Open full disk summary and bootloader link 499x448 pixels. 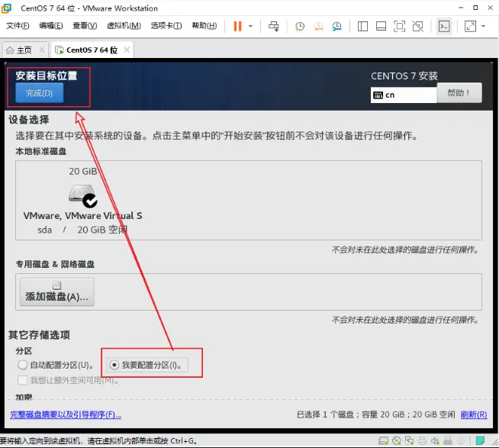pos(65,414)
